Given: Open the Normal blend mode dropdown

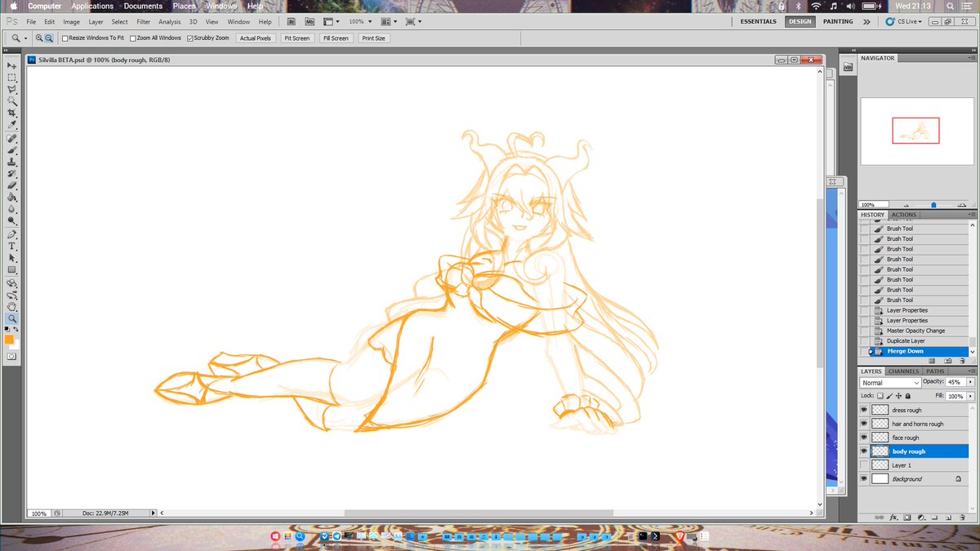Looking at the screenshot, I should [890, 381].
